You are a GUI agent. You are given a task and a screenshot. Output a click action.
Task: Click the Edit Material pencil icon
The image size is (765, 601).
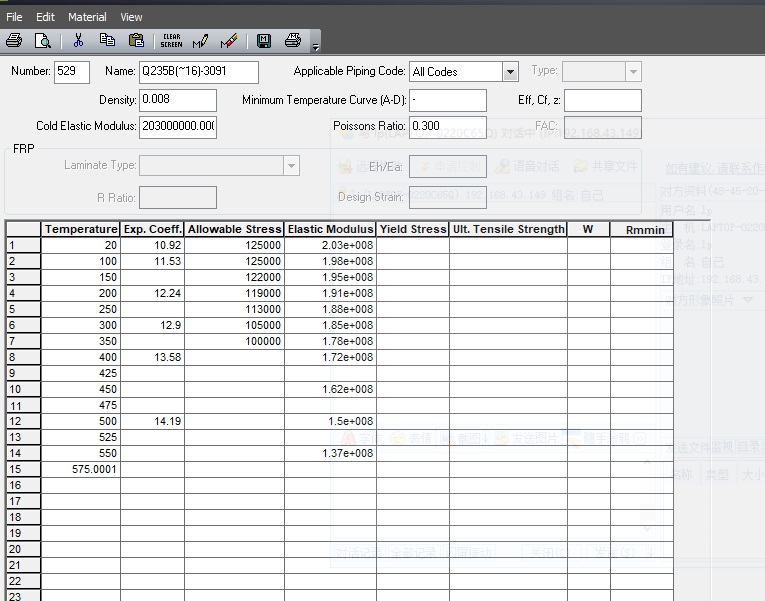pos(200,41)
